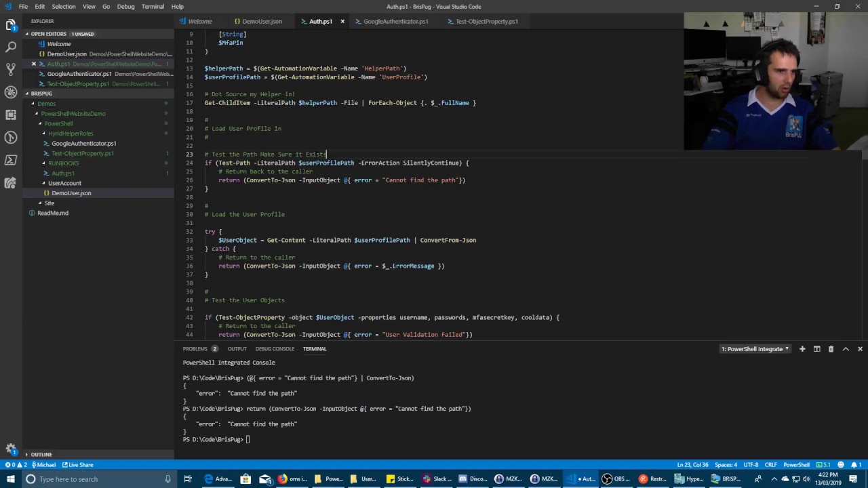Viewport: 868px width, 488px height.
Task: Open the Explorer view in activity bar
Action: tap(11, 25)
